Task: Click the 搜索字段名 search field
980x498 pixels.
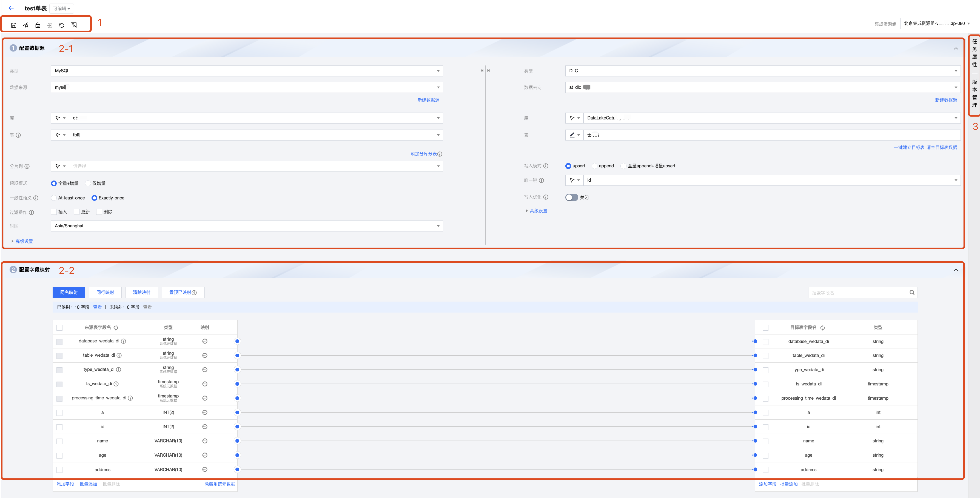Action: pyautogui.click(x=859, y=293)
